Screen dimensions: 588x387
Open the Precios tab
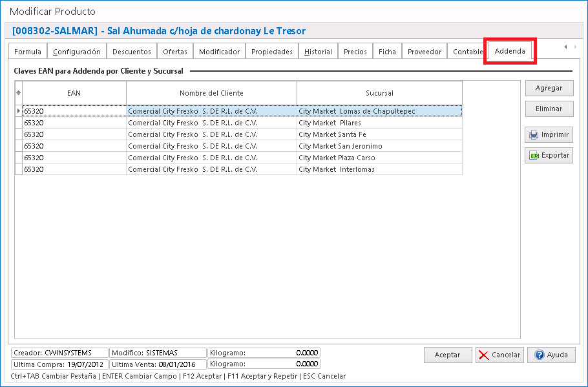pyautogui.click(x=355, y=50)
